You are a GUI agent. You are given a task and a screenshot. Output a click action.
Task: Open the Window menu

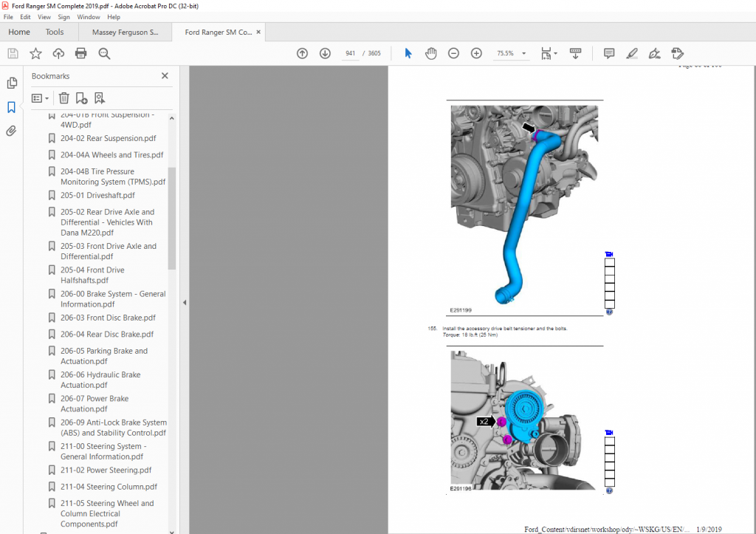coord(89,17)
